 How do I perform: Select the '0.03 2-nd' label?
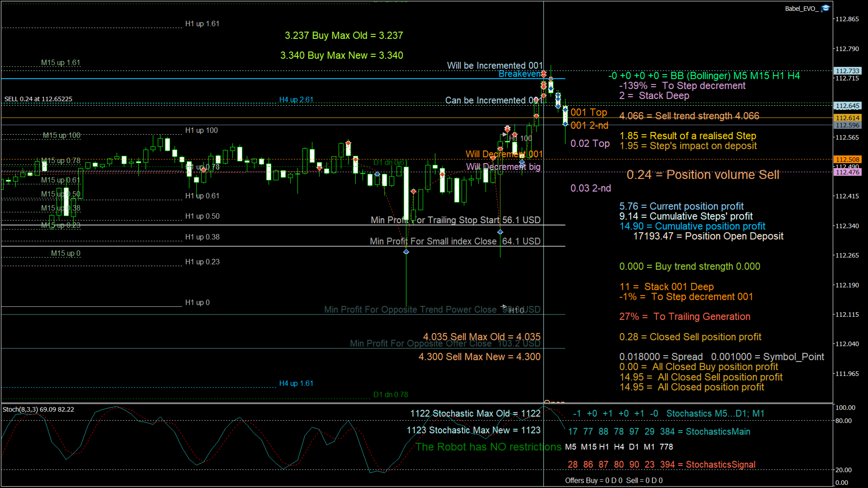(x=590, y=188)
